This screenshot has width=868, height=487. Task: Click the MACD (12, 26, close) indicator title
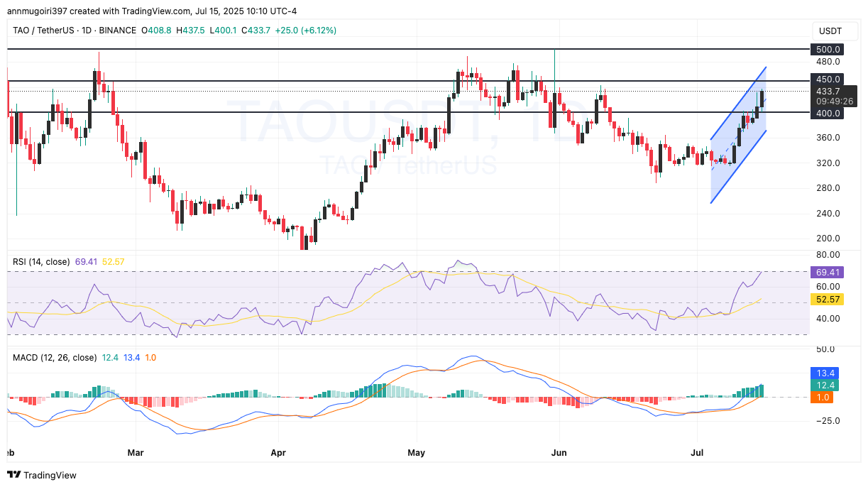(55, 358)
